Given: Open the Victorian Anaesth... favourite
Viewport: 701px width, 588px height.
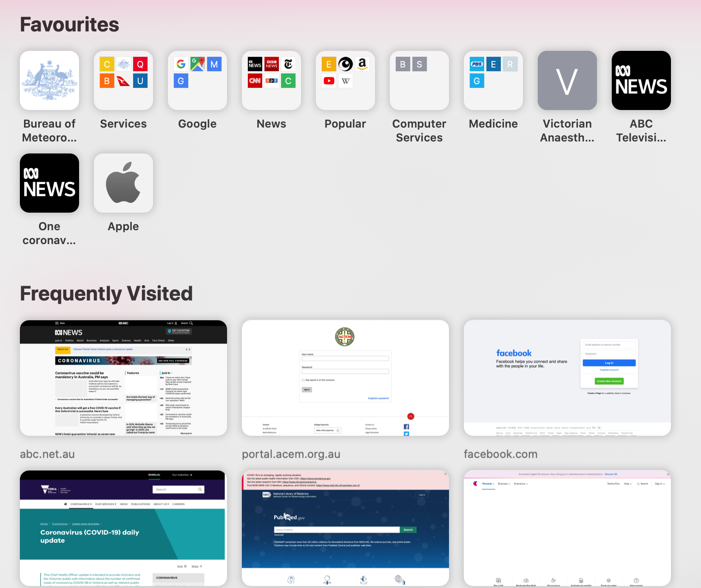Looking at the screenshot, I should tap(567, 80).
